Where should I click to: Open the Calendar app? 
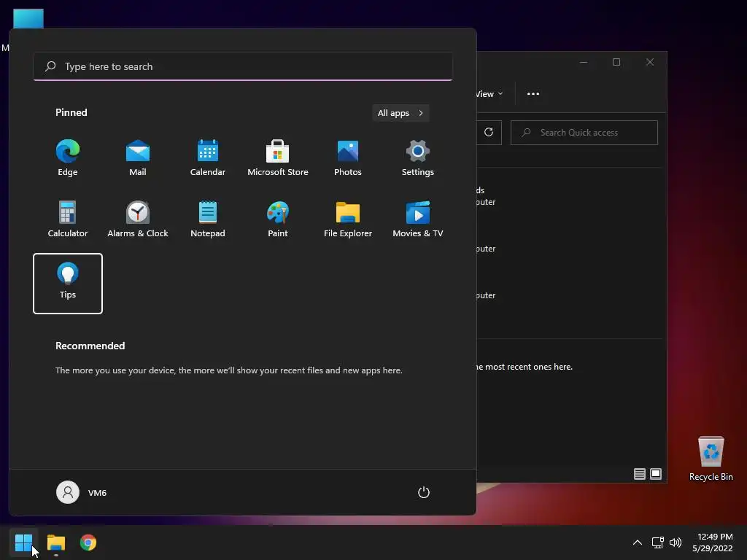coord(208,157)
